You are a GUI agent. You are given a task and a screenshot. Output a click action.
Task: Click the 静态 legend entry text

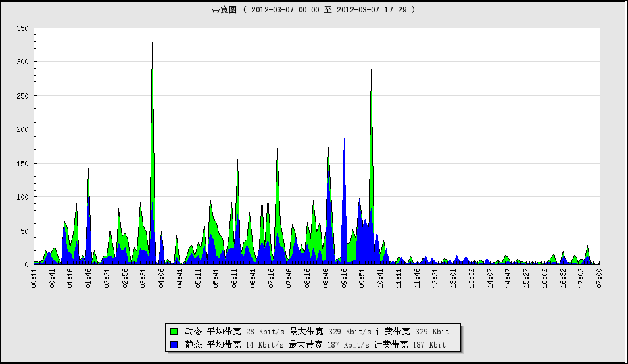point(315,344)
